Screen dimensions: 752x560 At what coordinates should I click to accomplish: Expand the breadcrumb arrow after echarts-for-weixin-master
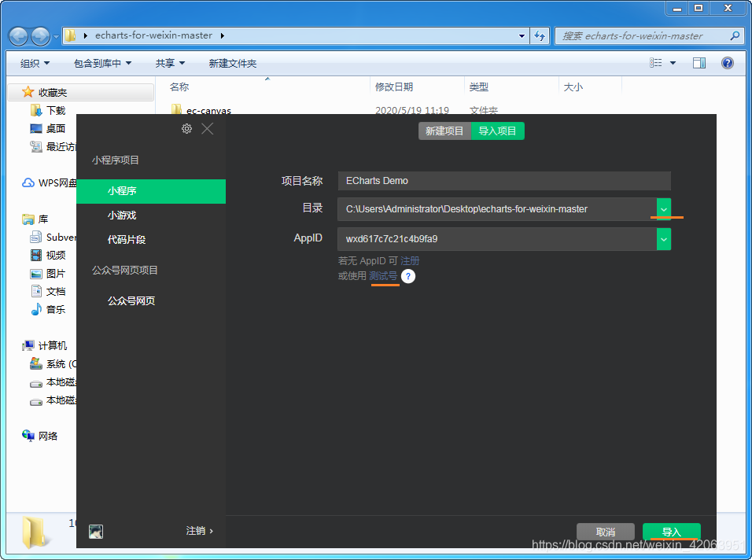click(223, 36)
